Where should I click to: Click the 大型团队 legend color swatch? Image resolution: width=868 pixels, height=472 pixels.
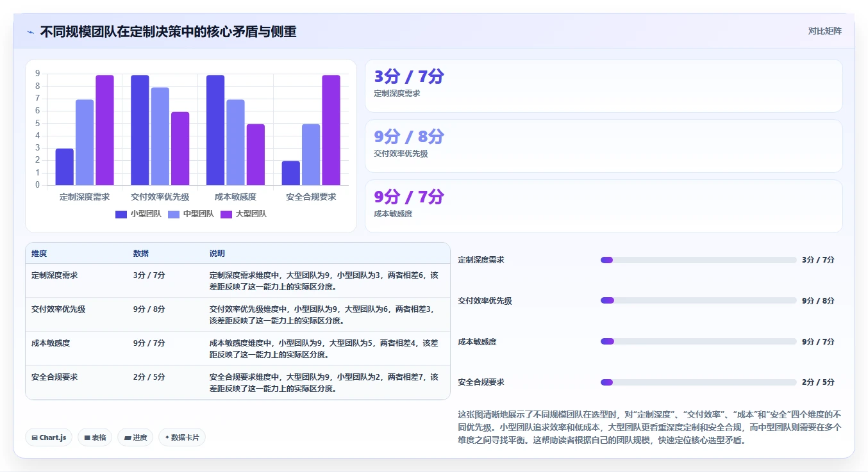(x=226, y=214)
